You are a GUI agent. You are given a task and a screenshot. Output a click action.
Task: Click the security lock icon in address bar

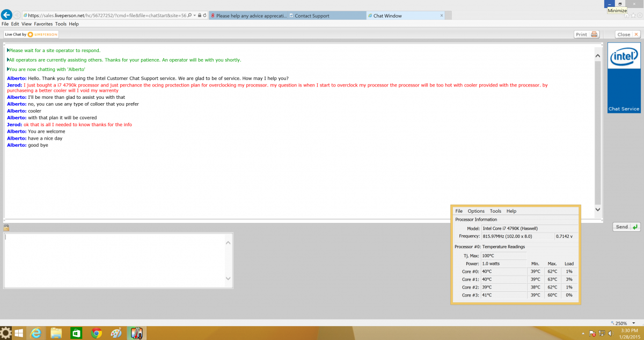tap(200, 16)
